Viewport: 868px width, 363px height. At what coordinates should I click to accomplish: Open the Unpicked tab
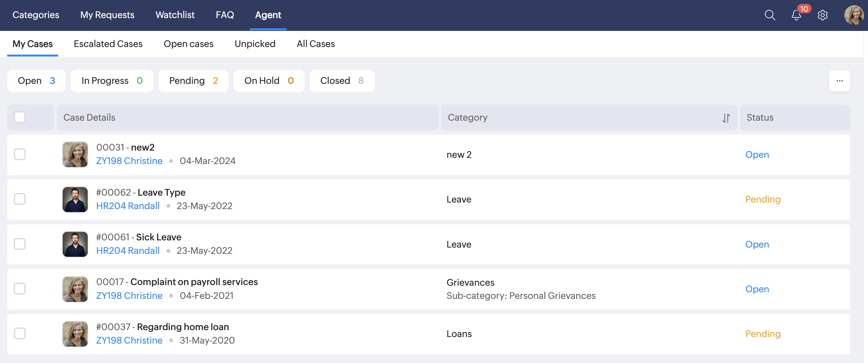click(255, 44)
